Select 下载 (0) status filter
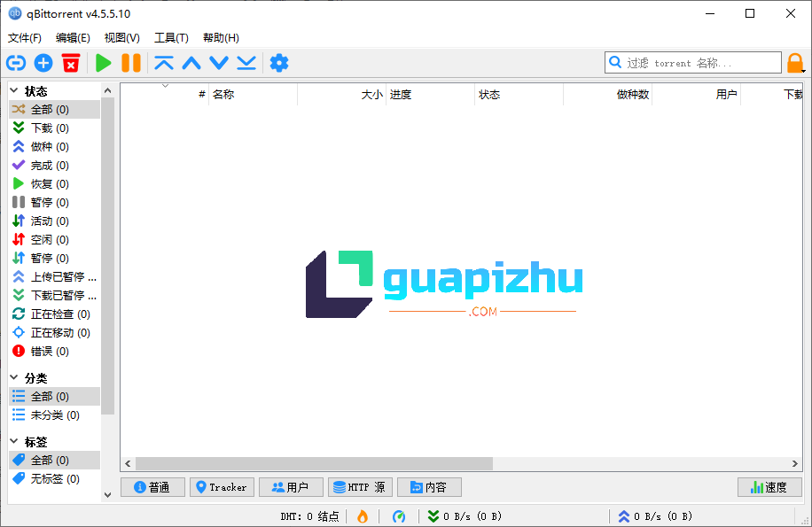Image resolution: width=812 pixels, height=527 pixels. coord(54,128)
